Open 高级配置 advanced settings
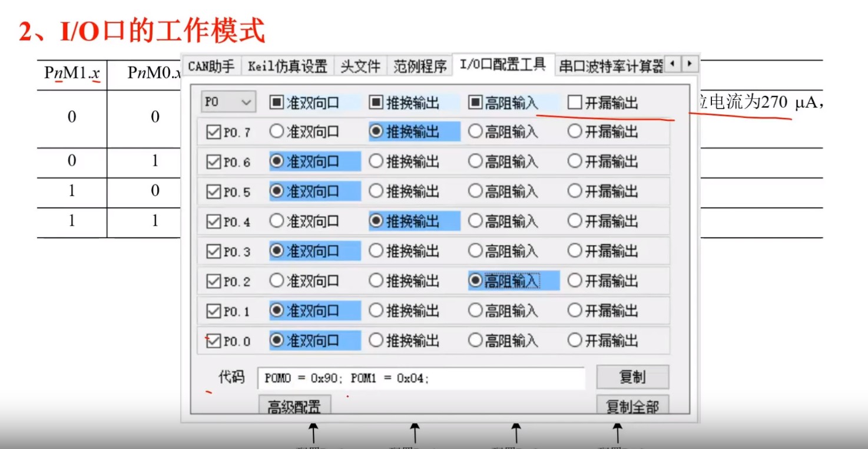 (294, 406)
